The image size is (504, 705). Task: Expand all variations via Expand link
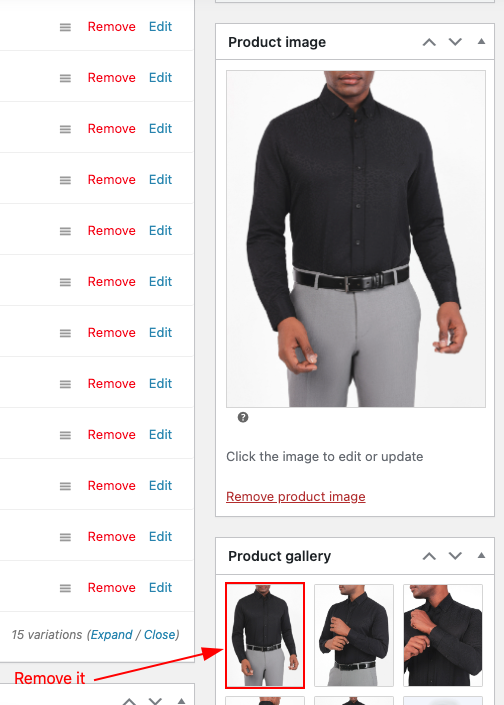tap(112, 634)
